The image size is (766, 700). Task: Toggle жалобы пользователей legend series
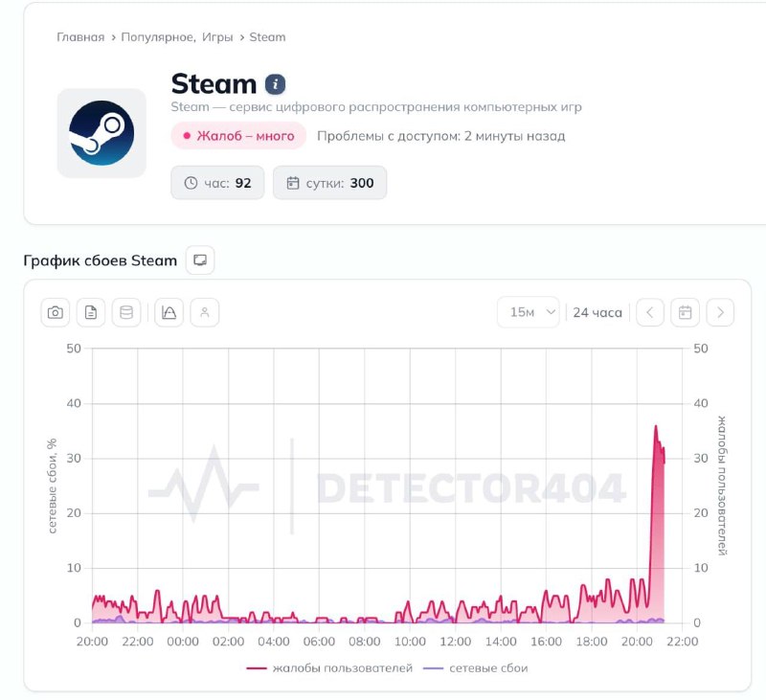tap(329, 667)
